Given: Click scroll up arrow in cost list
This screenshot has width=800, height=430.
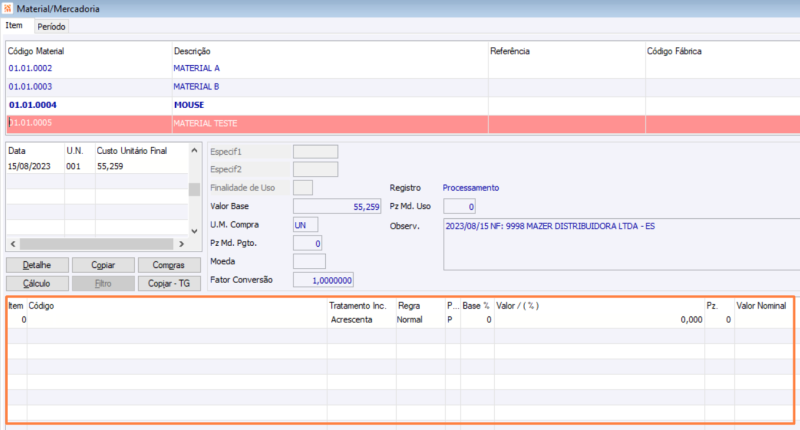Looking at the screenshot, I should (x=194, y=150).
